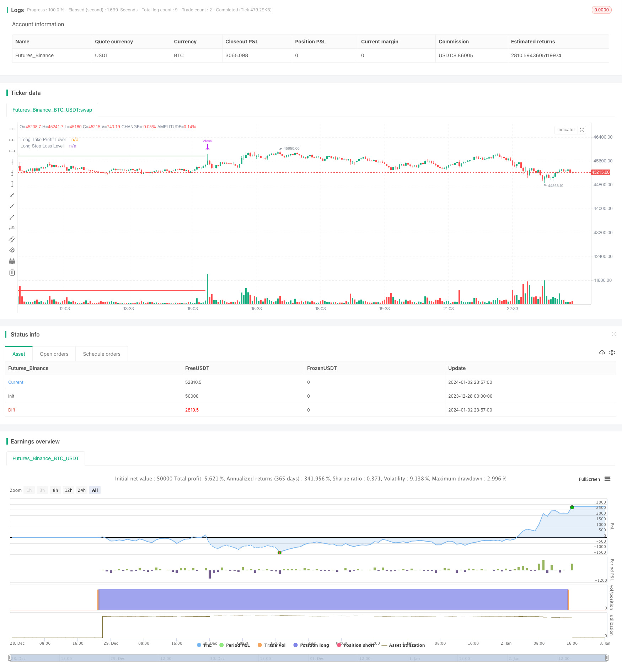Image resolution: width=622 pixels, height=672 pixels.
Task: Switch to the Asset tab
Action: (19, 354)
